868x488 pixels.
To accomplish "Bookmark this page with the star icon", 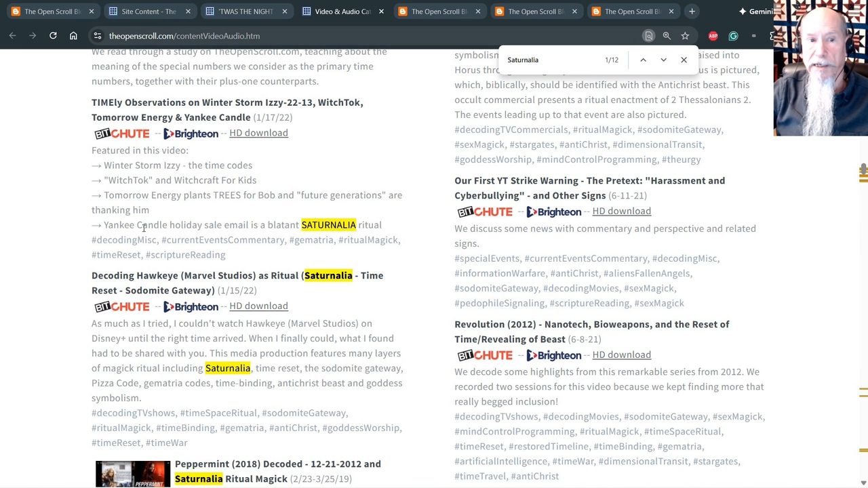I will (x=685, y=36).
